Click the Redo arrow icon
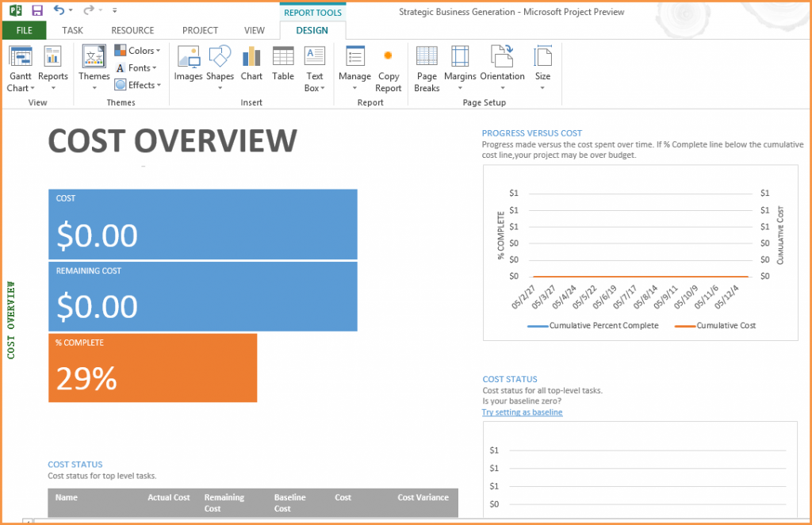812x525 pixels. [89, 10]
